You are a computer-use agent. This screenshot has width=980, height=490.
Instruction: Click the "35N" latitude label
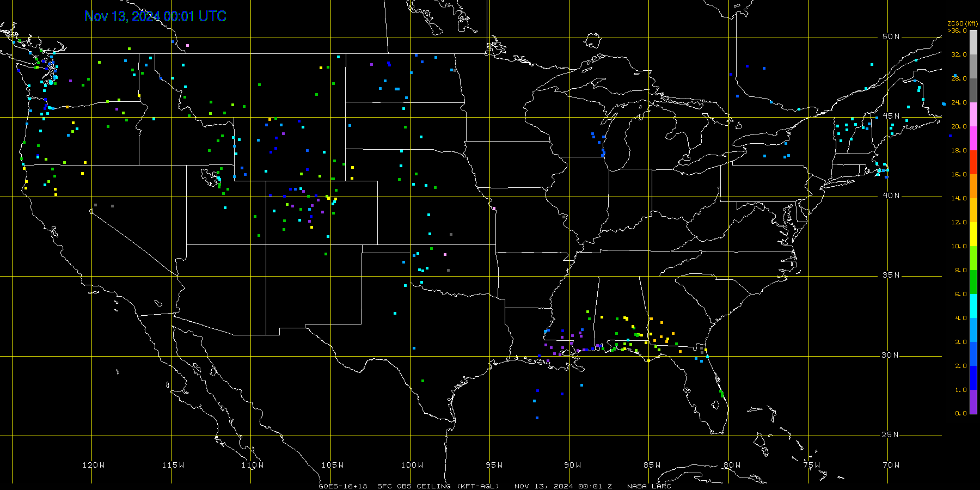pyautogui.click(x=891, y=275)
